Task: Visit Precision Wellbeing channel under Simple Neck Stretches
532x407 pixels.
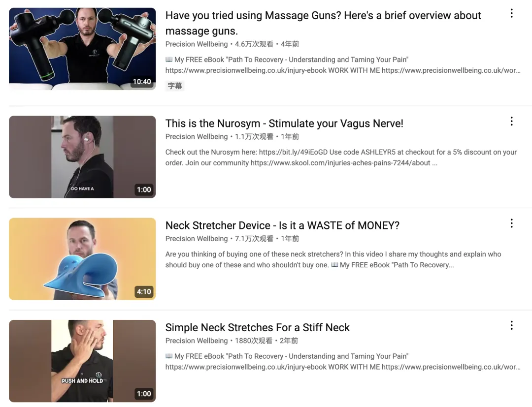Action: 197,341
